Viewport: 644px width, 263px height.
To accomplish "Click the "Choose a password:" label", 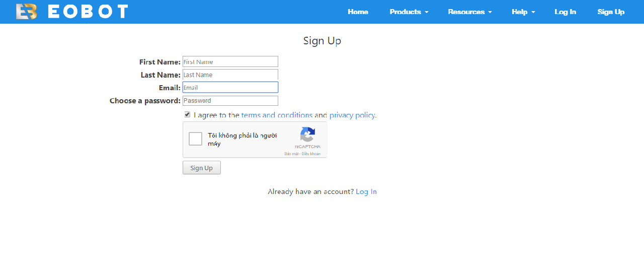I will [x=145, y=100].
